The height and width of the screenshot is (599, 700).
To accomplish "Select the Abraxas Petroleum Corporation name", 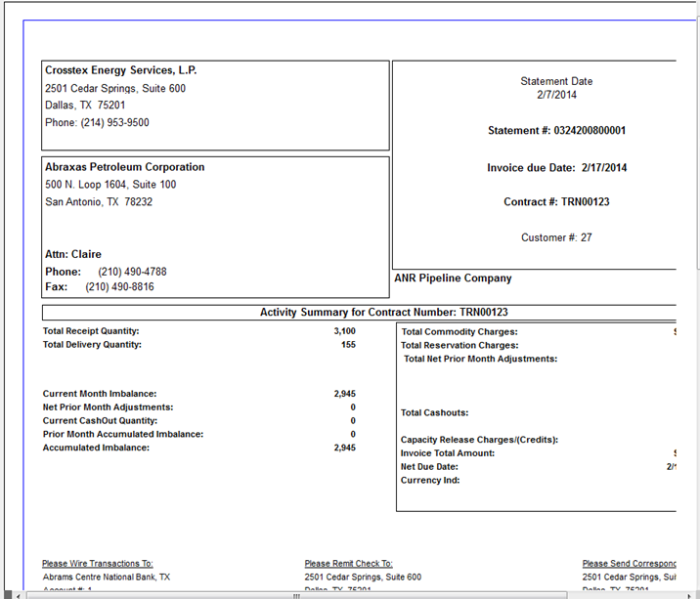I will click(125, 167).
